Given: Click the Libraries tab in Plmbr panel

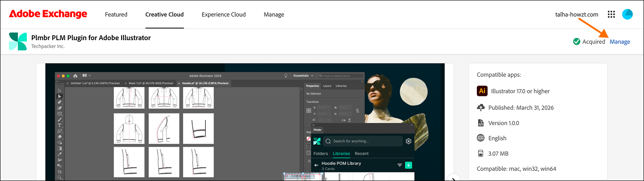Looking at the screenshot, I should point(342,153).
